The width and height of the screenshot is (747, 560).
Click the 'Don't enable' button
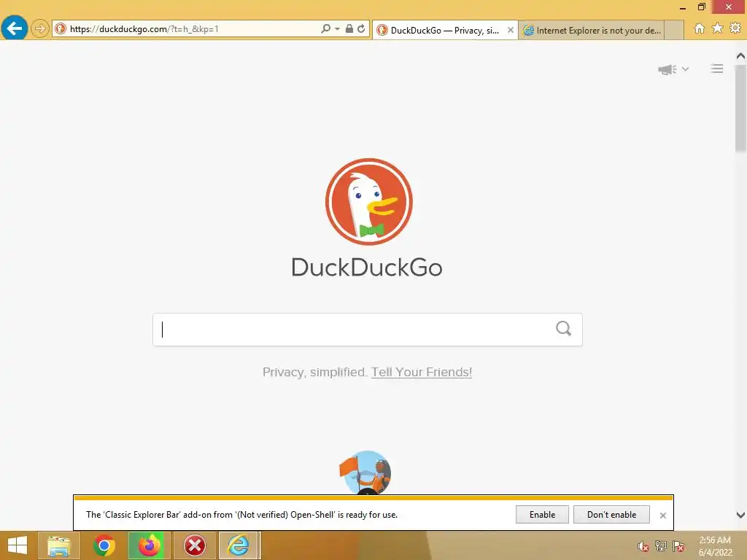tap(612, 515)
